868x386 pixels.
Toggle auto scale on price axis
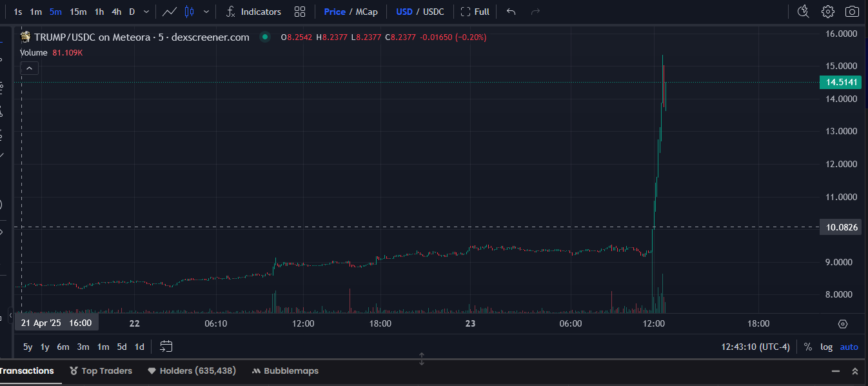[849, 347]
